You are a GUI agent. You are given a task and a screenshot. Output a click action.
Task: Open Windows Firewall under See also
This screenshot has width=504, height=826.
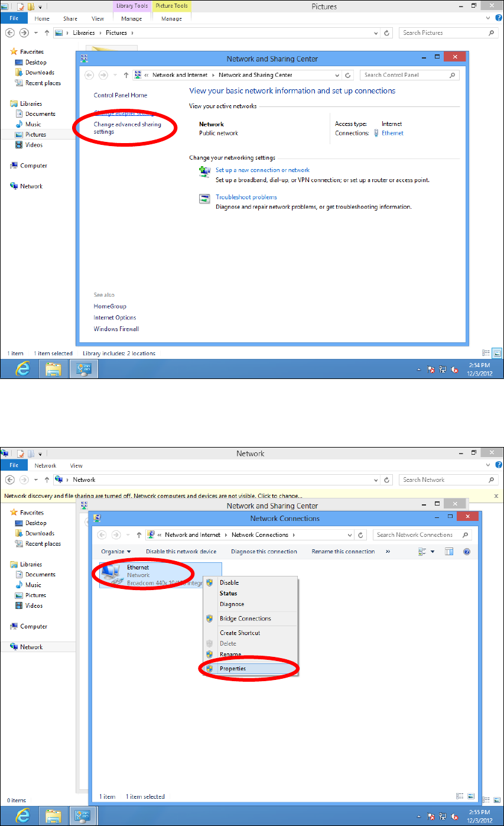(116, 329)
